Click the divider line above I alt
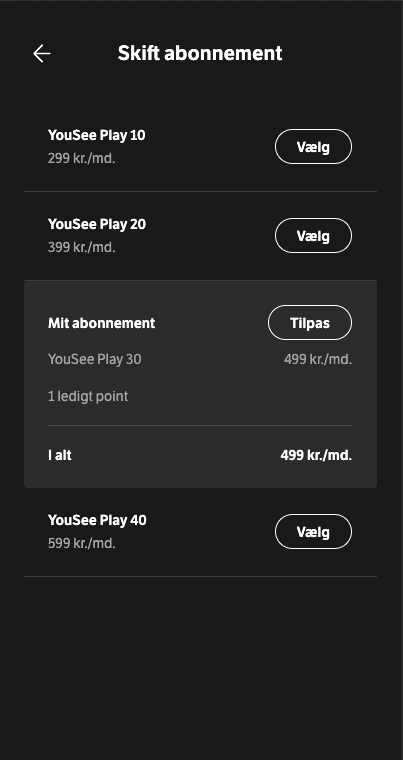 point(200,426)
